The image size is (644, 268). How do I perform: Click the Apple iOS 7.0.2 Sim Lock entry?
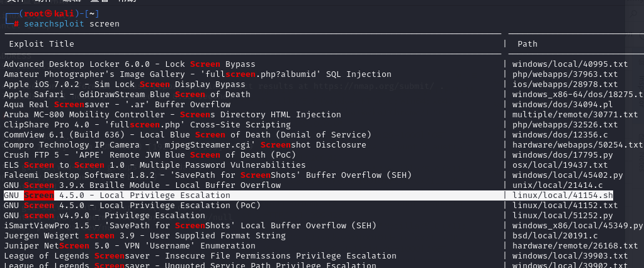[x=124, y=84]
